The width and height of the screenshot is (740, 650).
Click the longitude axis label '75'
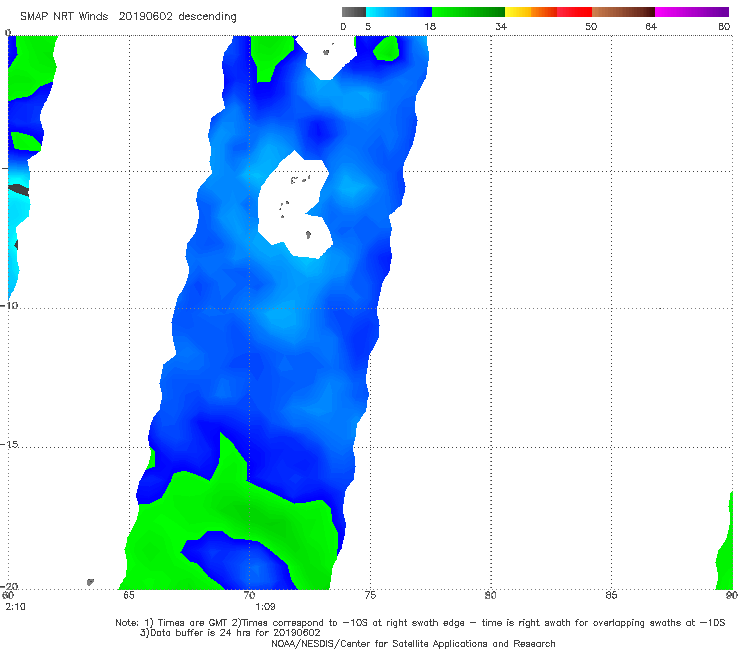(x=370, y=595)
